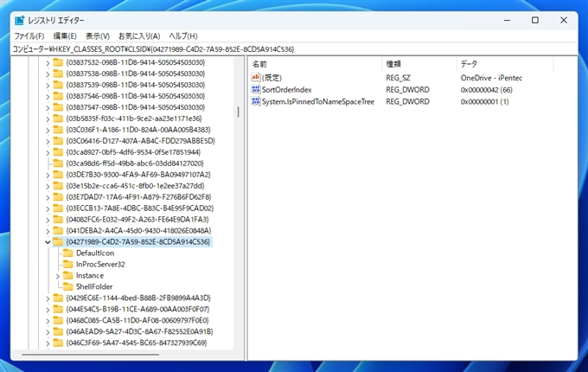Screen dimensions: 588x372
Task: Select key {03837547-098B-11D8-9414-505054503030}
Action: 136,107
